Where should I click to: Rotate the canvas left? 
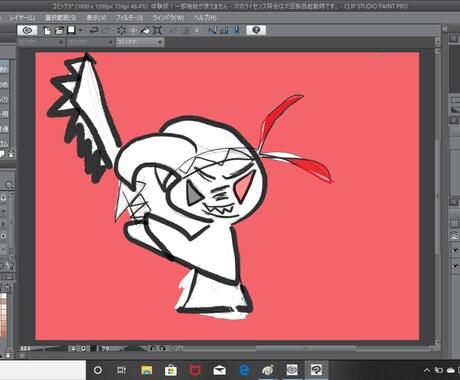point(153,349)
